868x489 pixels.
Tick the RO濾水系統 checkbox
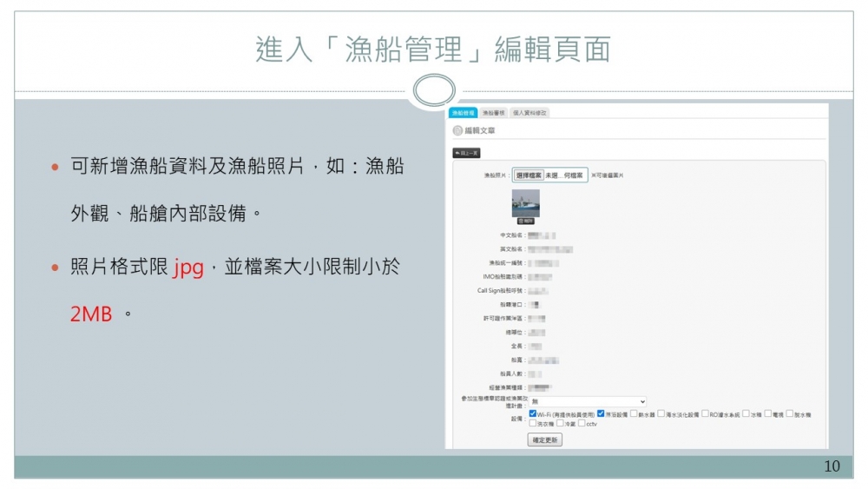click(x=705, y=414)
